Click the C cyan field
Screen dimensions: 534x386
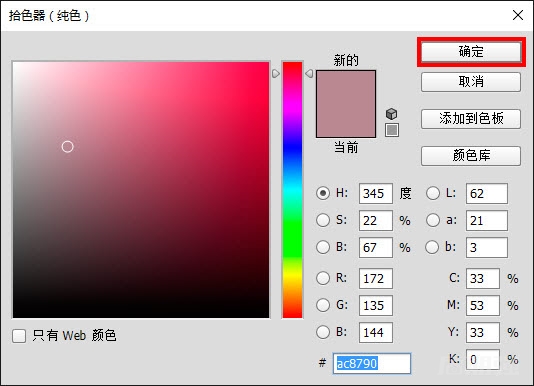click(483, 278)
